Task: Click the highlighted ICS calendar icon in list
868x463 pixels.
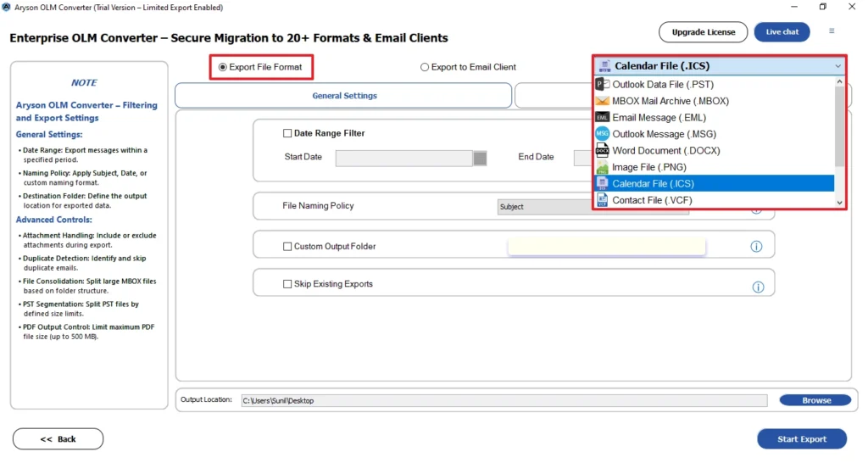Action: [603, 183]
